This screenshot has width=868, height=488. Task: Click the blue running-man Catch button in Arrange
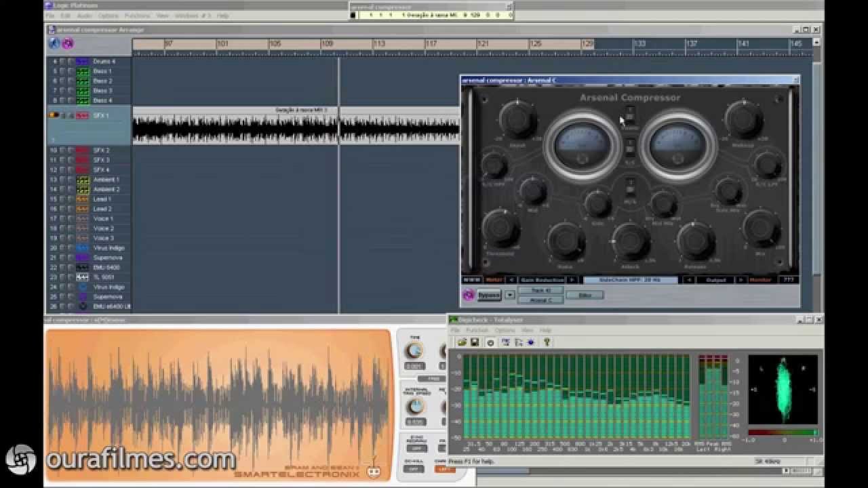(x=54, y=43)
